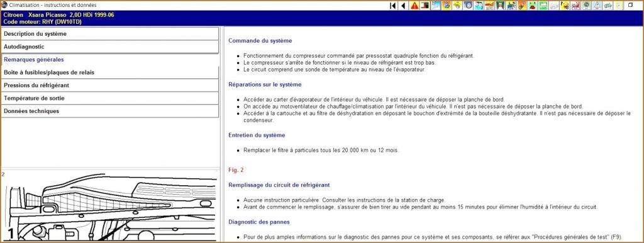The image size is (644, 243).
Task: Click the blue sky toolbar icon
Action: 436,6
